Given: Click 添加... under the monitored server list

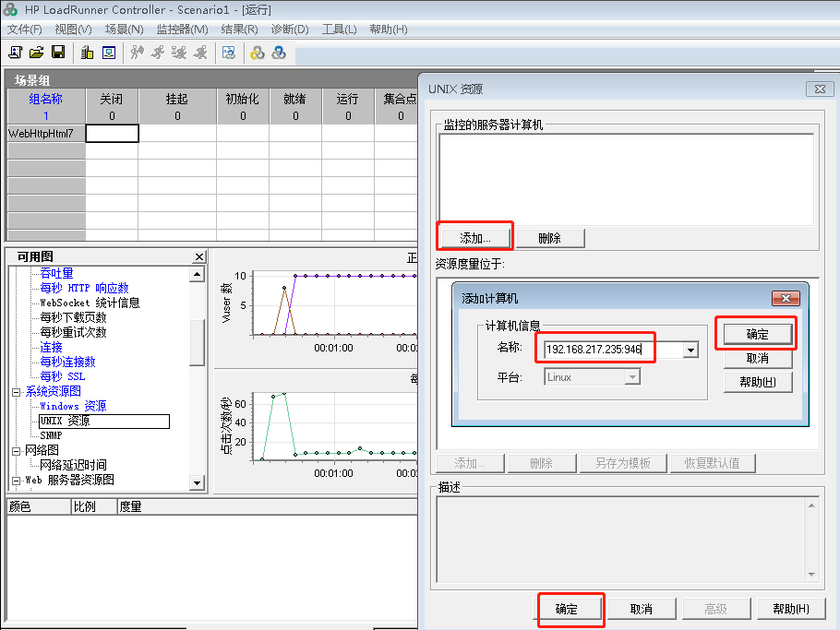Looking at the screenshot, I should click(474, 238).
